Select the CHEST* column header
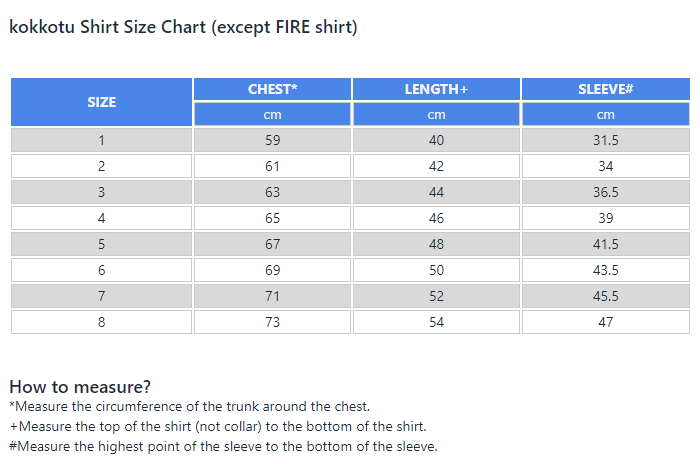The image size is (700, 464). (272, 89)
